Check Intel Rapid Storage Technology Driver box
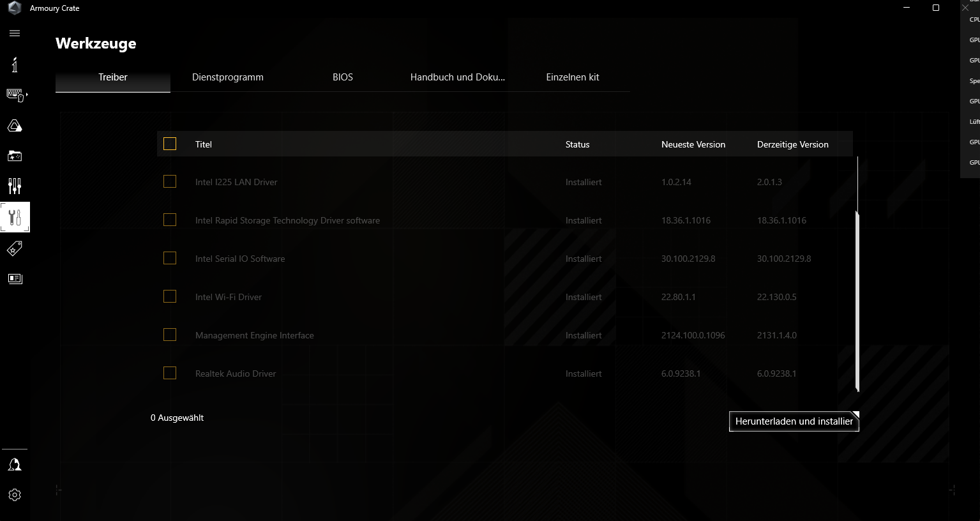The height and width of the screenshot is (521, 980). point(170,220)
